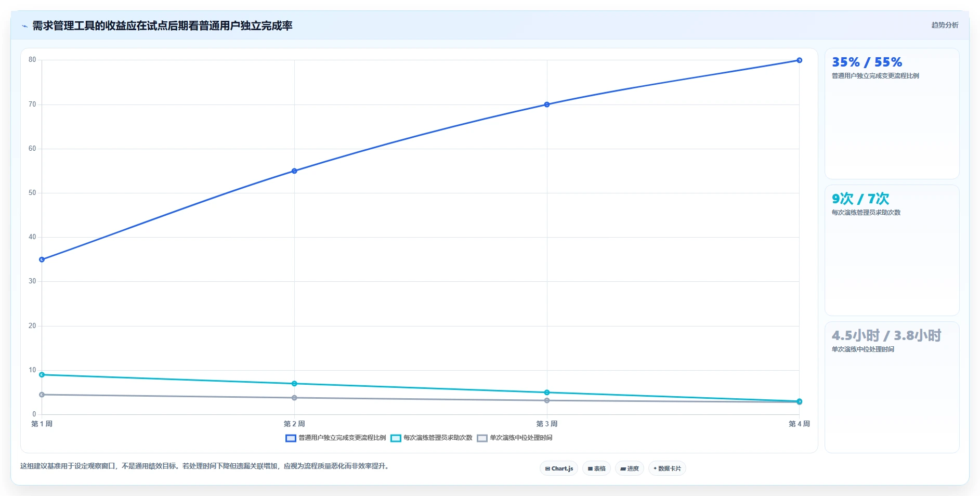Viewport: 980px width, 496px height.
Task: Click the blue data point at 第 3 周 (70)
Action: click(x=547, y=105)
